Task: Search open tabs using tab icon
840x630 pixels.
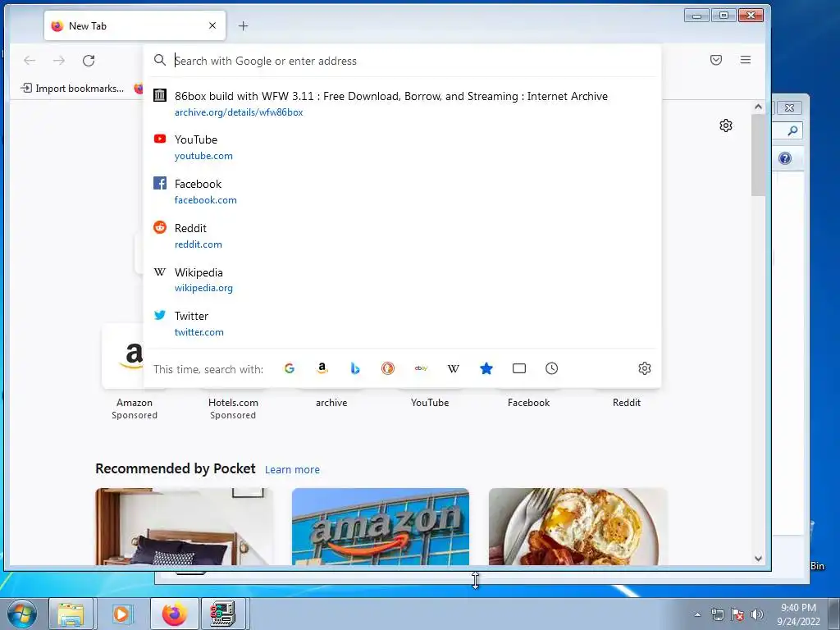Action: [519, 368]
